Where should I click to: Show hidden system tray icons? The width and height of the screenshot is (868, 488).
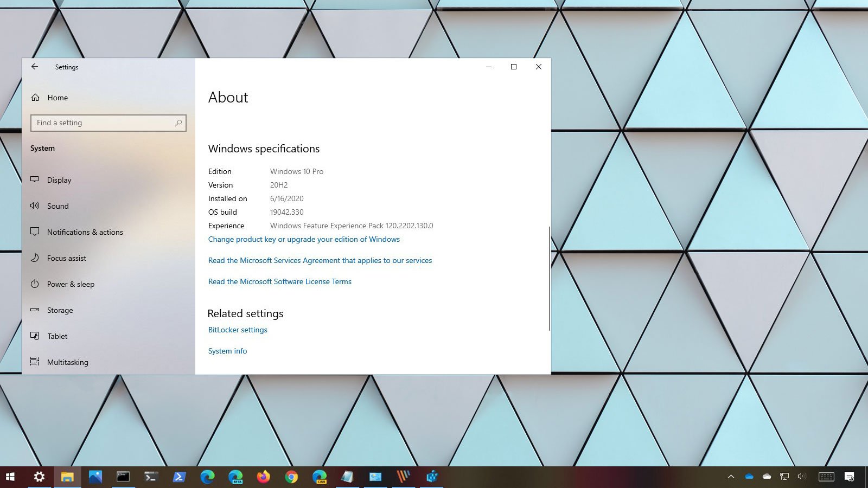click(x=731, y=477)
